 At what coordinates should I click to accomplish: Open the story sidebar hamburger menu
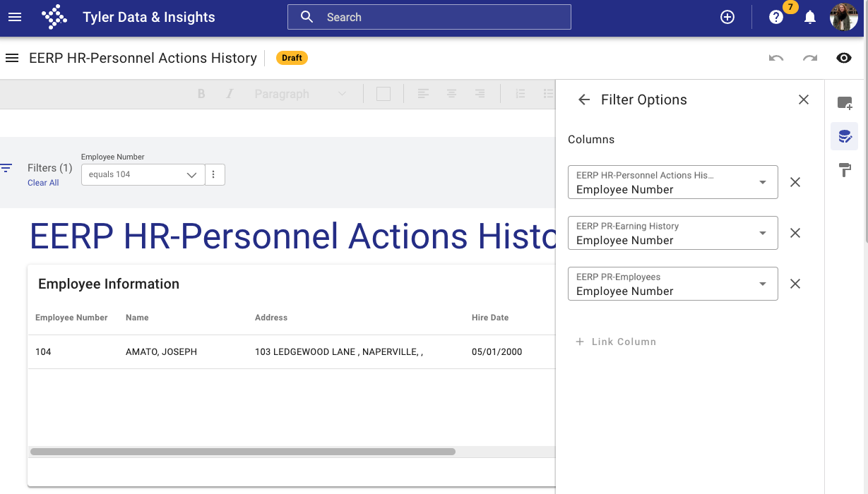(x=12, y=58)
